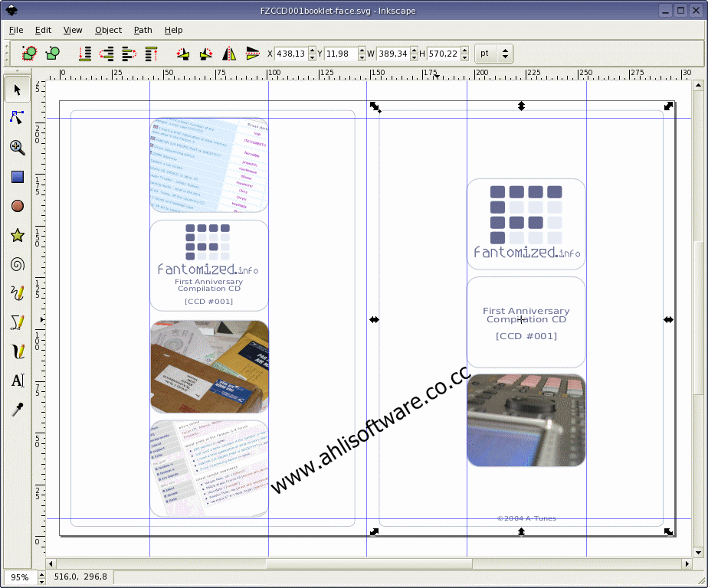Click the right page "[CCD #001]" text
Screen dimensions: 708x588
pyautogui.click(x=526, y=336)
